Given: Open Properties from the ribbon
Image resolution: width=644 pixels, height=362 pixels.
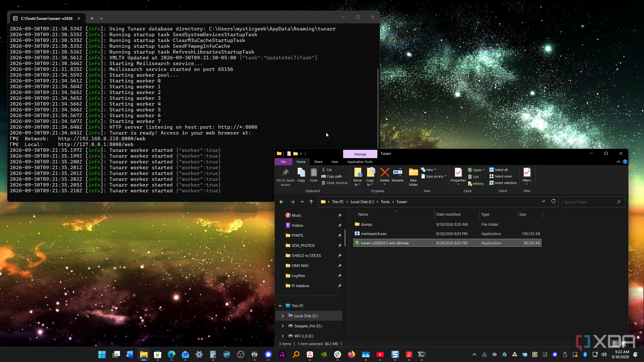Looking at the screenshot, I should [x=458, y=176].
